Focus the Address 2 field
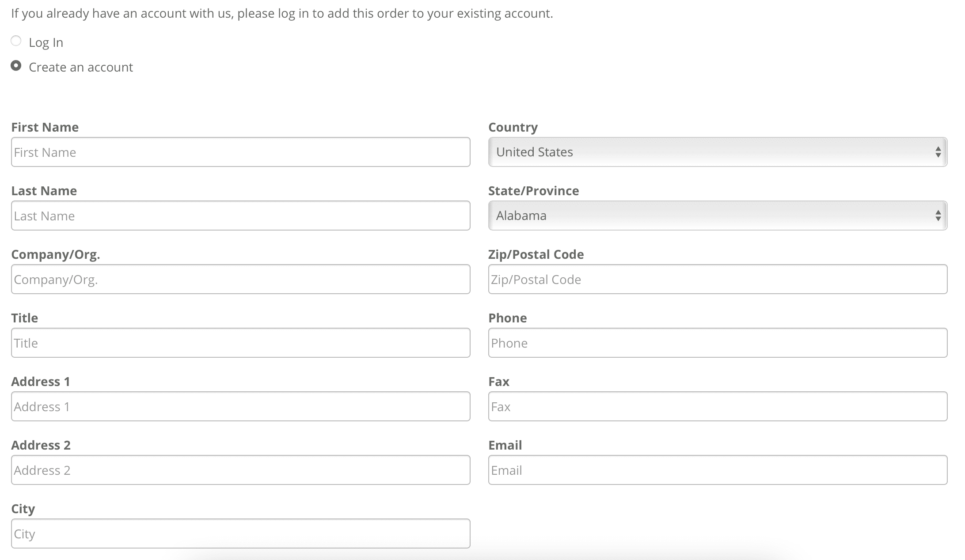Viewport: 965px width, 560px height. pos(240,470)
